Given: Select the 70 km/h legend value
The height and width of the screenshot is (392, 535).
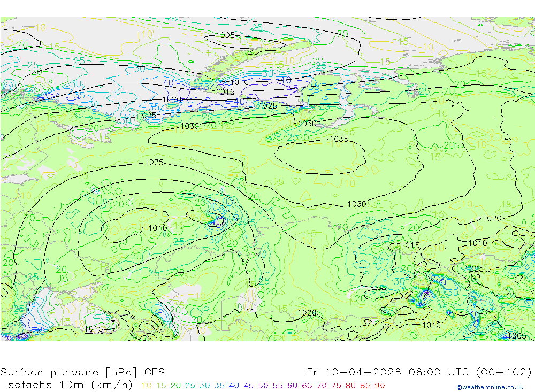Looking at the screenshot, I should (x=322, y=386).
